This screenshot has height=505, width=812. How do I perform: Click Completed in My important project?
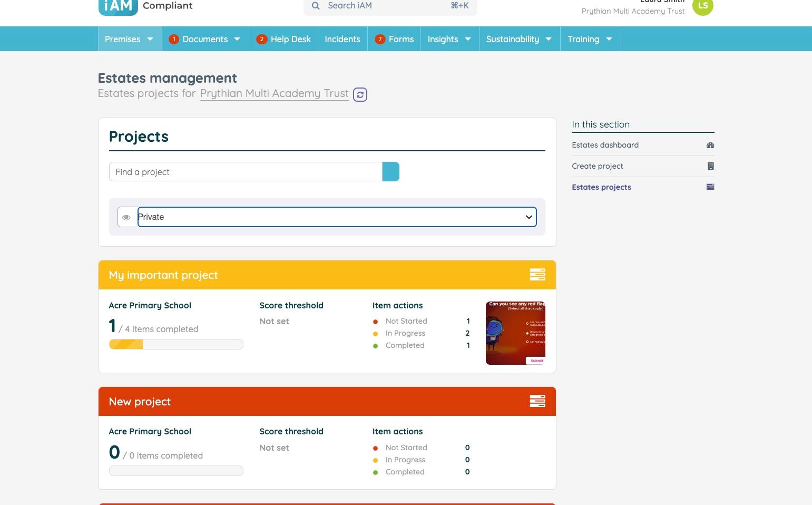[x=405, y=345]
